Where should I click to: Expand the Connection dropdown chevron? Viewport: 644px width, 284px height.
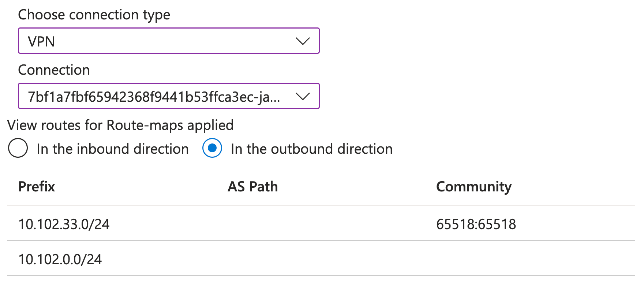tap(303, 96)
